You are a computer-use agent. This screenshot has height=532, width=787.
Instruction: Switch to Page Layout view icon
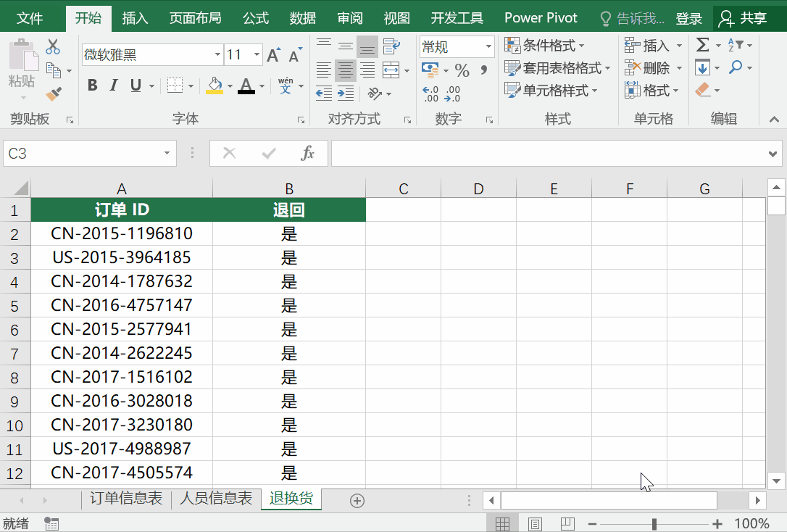(535, 524)
